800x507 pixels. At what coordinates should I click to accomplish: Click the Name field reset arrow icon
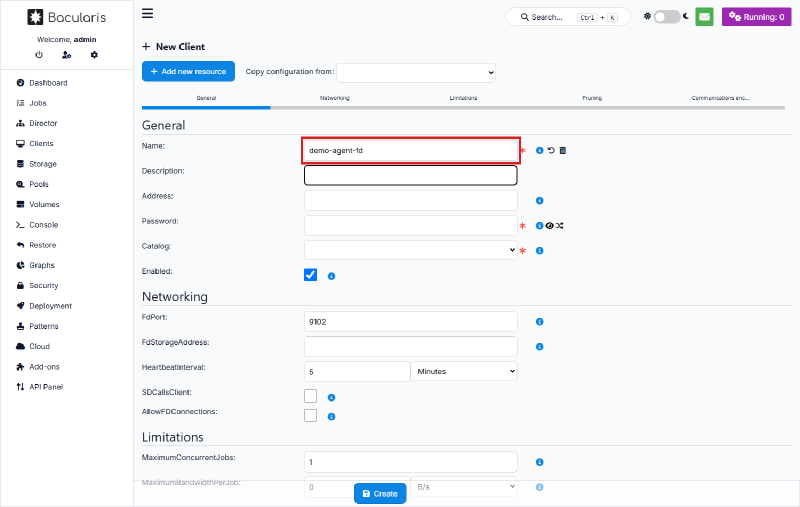point(551,150)
